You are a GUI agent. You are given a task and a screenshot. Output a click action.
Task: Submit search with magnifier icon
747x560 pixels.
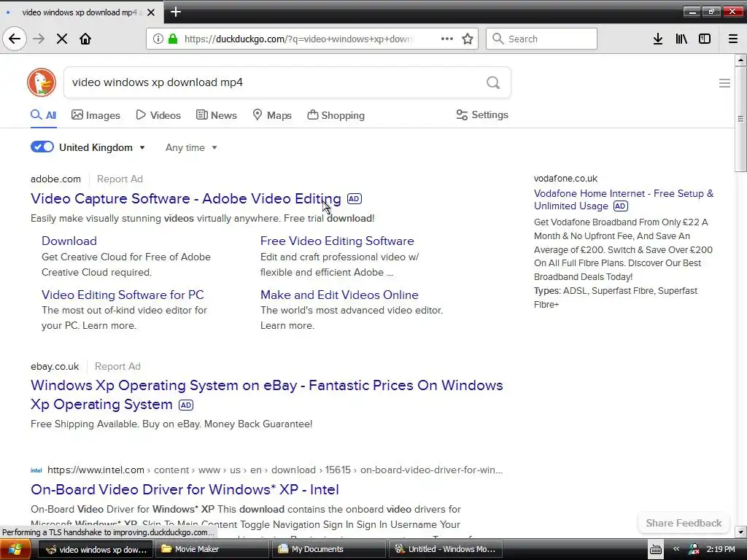pos(493,82)
